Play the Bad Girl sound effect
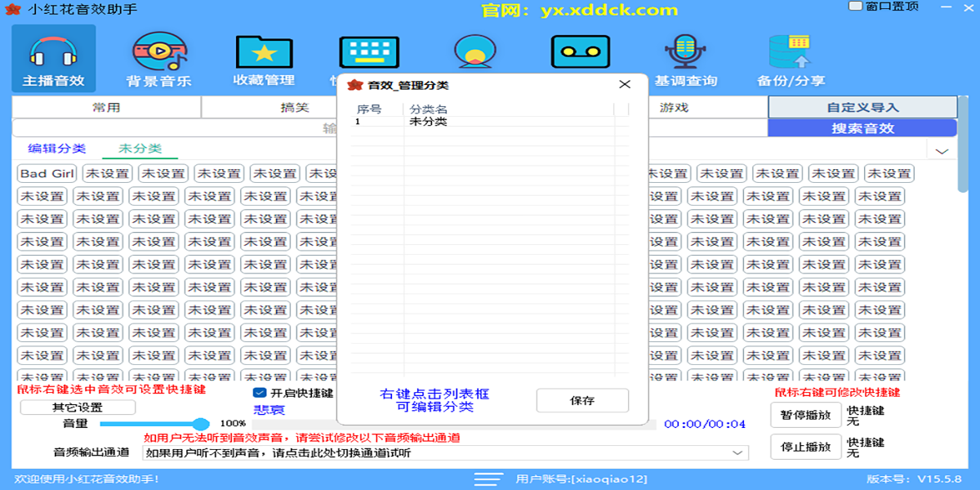This screenshot has width=980, height=490. tap(47, 173)
